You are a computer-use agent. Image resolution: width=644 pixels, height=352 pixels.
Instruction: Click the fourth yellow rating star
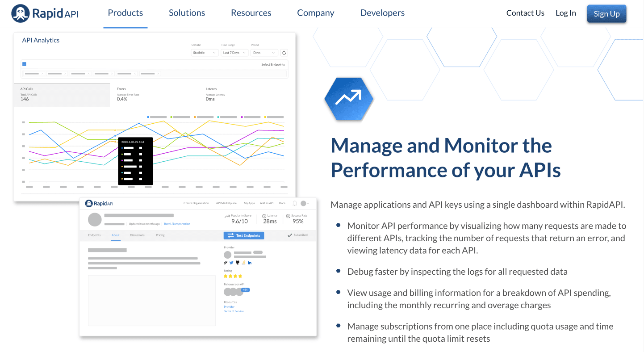(x=240, y=276)
